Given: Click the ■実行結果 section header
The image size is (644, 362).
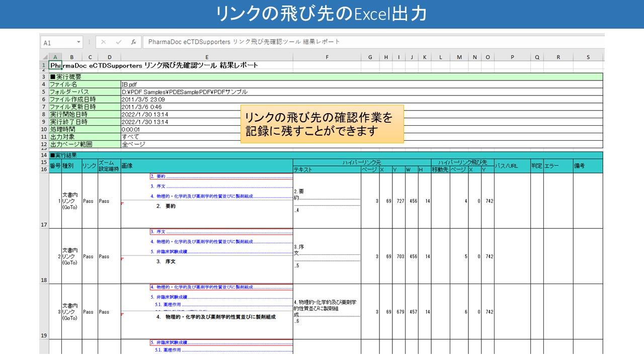Looking at the screenshot, I should click(x=326, y=155).
